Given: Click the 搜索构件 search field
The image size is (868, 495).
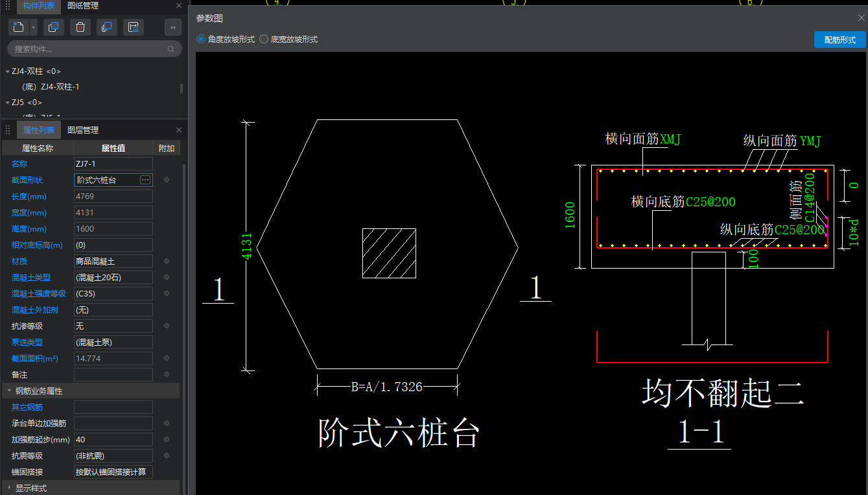Looking at the screenshot, I should tap(95, 49).
